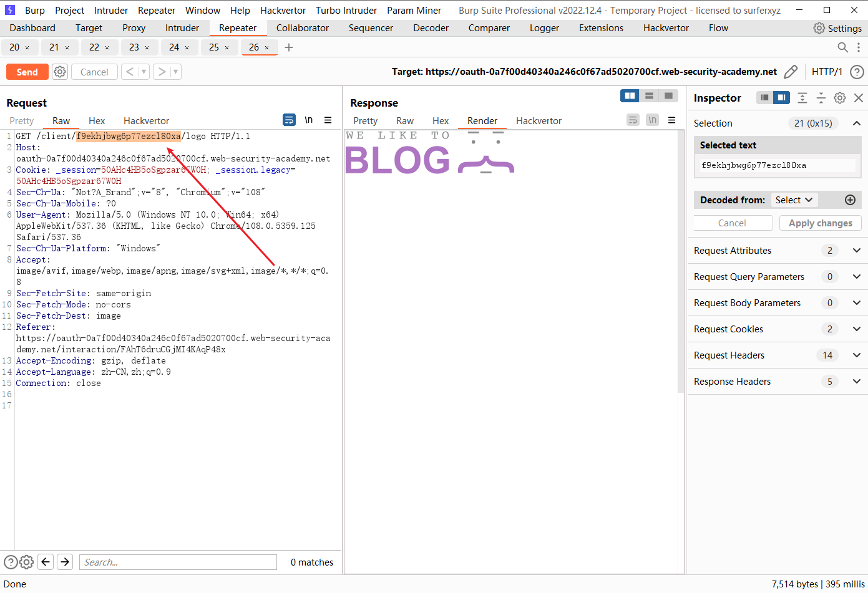Switch to the Decoder tab
868x593 pixels.
(x=431, y=27)
